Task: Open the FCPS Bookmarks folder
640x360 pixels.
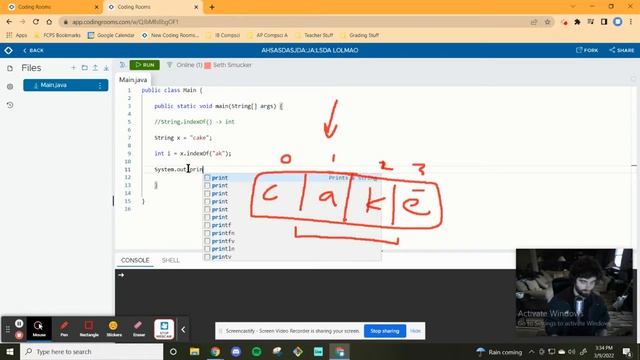Action: click(57, 35)
